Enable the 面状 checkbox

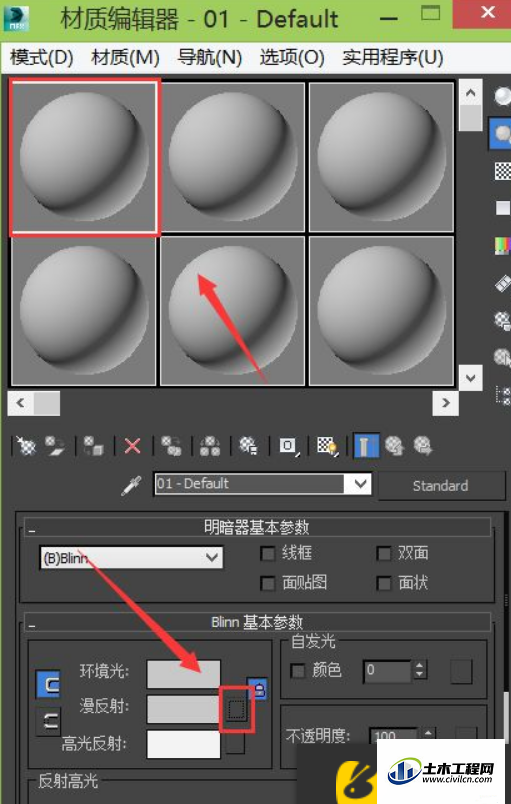pyautogui.click(x=384, y=584)
